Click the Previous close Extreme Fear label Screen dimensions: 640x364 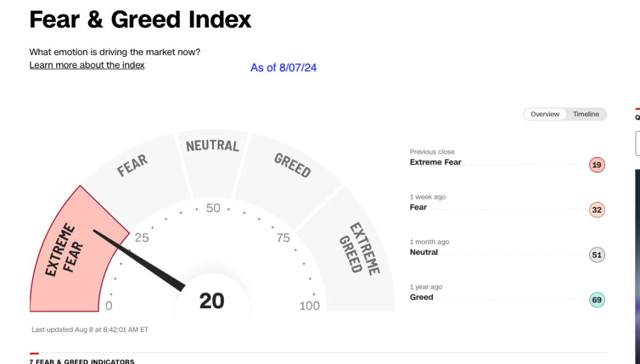tap(435, 162)
